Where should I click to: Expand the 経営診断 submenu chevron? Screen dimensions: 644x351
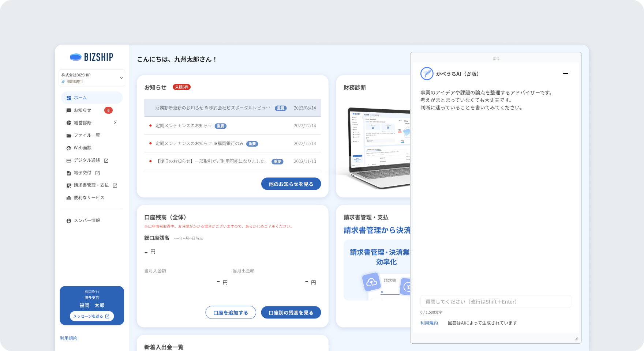click(115, 123)
